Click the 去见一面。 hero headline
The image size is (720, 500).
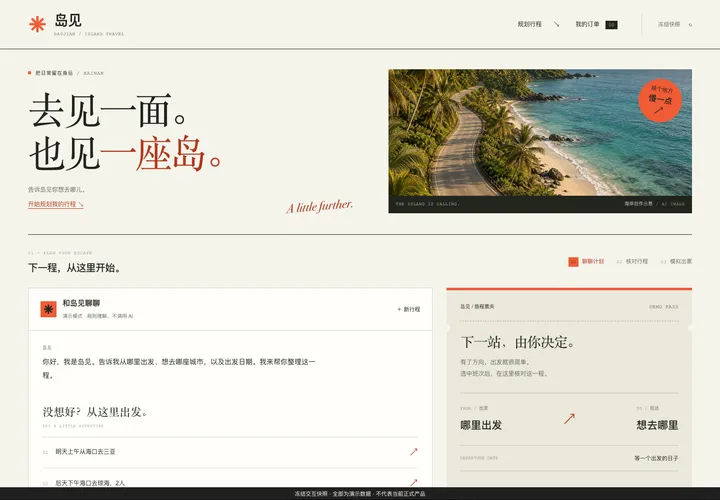108,110
